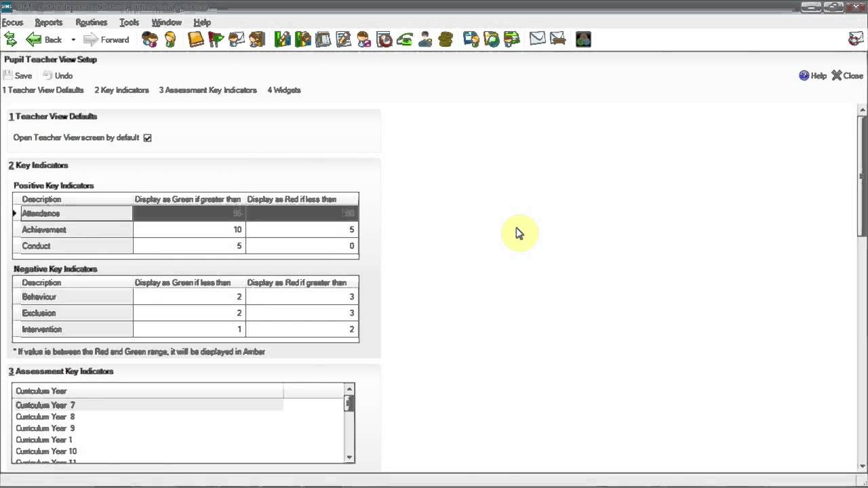Open the two-pupils group icon
Screen dimensions: 868x488
tap(150, 39)
